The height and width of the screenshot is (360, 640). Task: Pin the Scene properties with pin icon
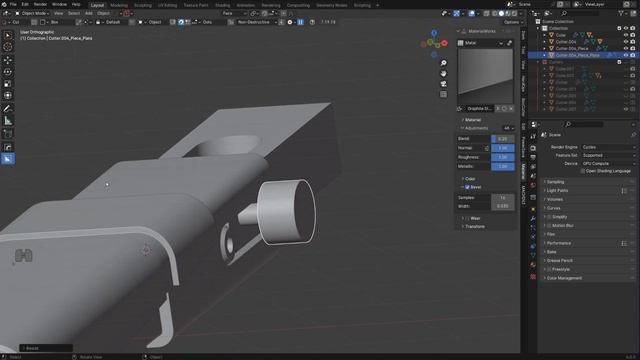coord(633,135)
